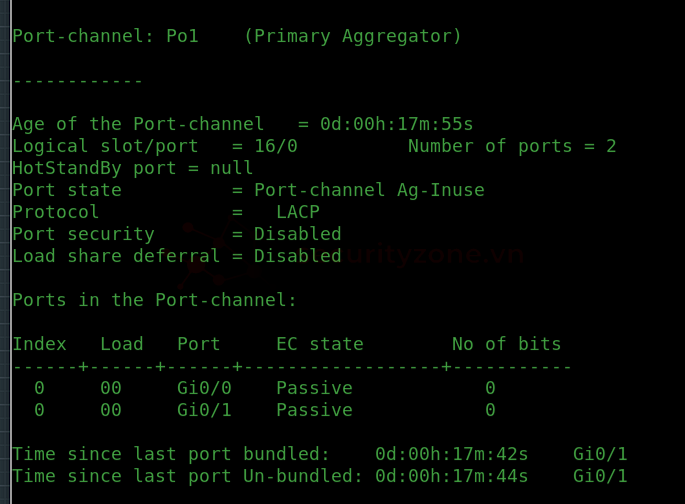The width and height of the screenshot is (685, 504).
Task: Click the 'Port-channel Ag-Inuse' state value
Action: [x=369, y=190]
